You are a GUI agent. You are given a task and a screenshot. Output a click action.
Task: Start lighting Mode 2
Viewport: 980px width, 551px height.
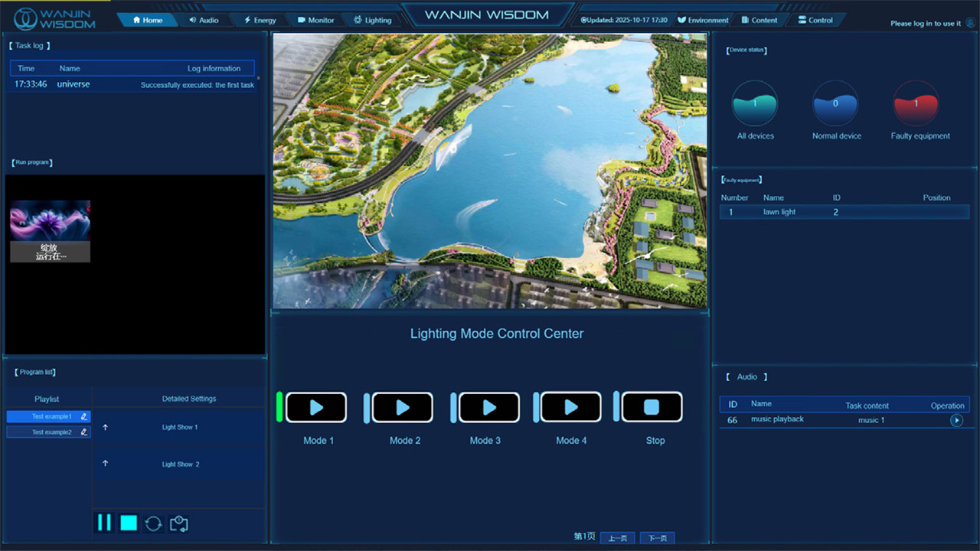pos(403,408)
